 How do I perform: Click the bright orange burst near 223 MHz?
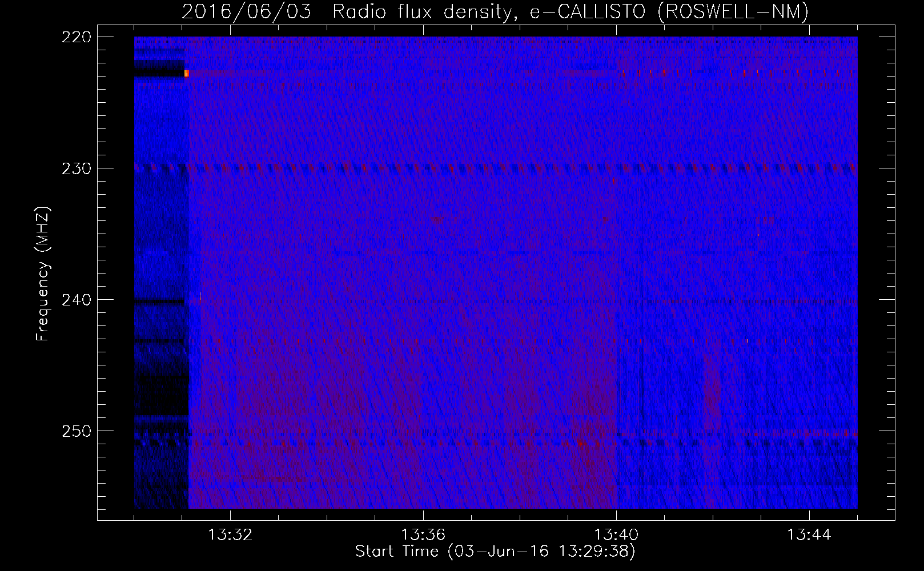pos(187,73)
